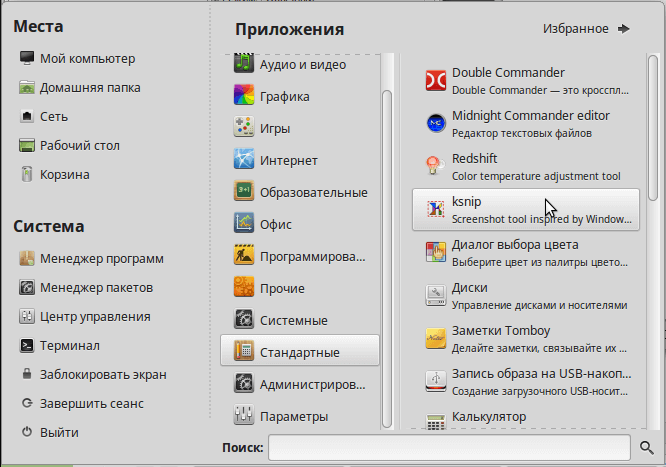Click the 'Калькулятор' title text
Image resolution: width=666 pixels, height=467 pixels.
tap(489, 417)
